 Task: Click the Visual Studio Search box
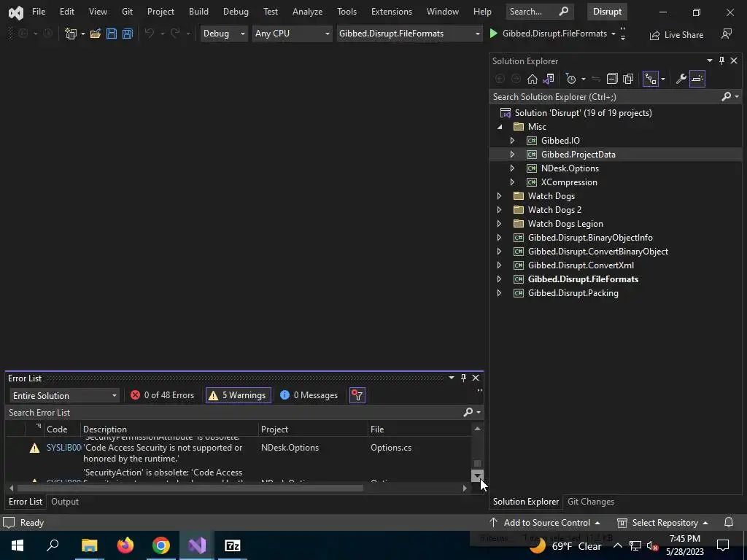[x=539, y=12]
